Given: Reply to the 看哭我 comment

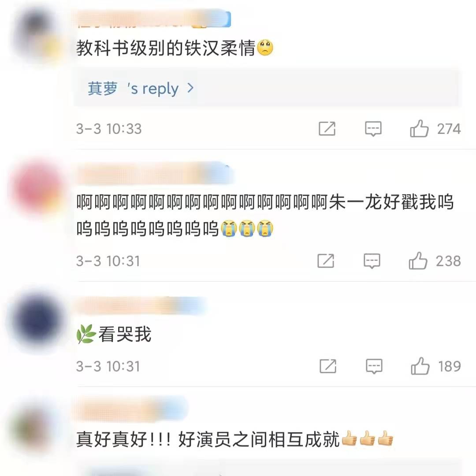Looking at the screenshot, I should click(374, 366).
